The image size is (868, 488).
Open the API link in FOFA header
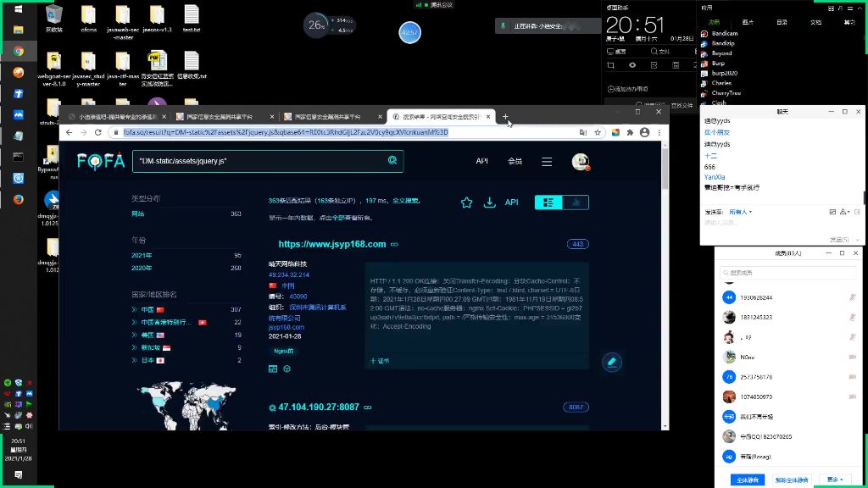(481, 161)
